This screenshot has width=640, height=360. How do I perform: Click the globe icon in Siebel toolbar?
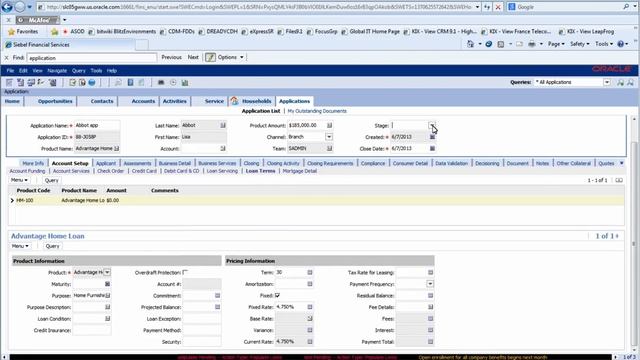(x=92, y=82)
